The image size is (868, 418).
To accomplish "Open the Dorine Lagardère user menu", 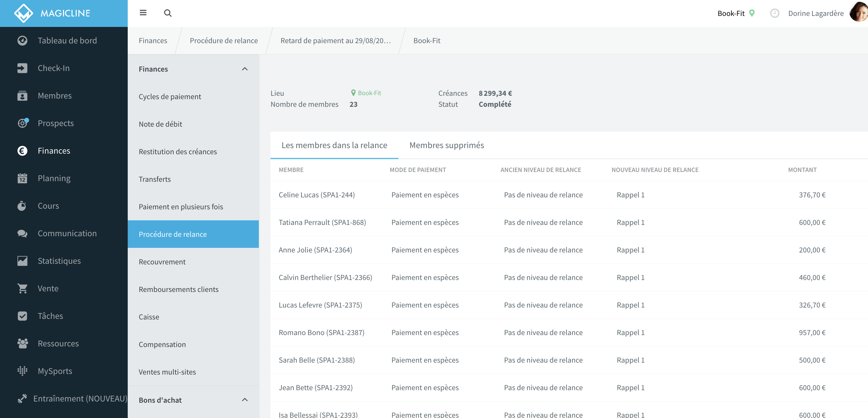I will click(816, 13).
